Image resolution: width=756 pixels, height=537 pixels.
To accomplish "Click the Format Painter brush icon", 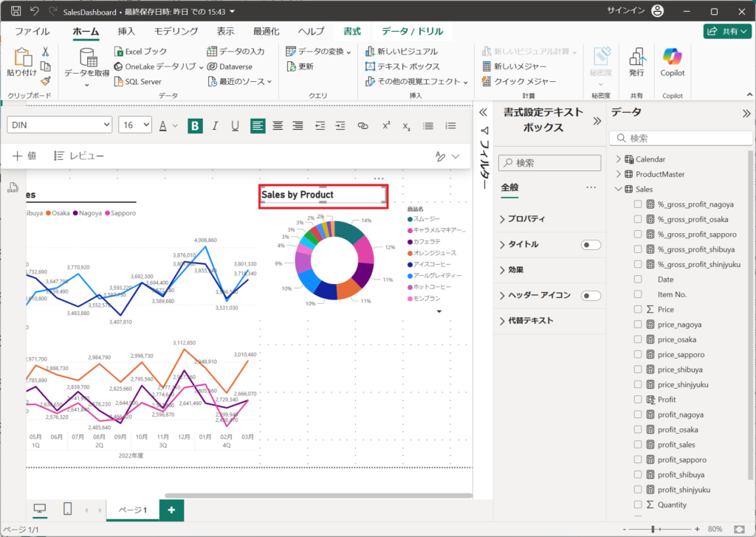I will pyautogui.click(x=45, y=81).
